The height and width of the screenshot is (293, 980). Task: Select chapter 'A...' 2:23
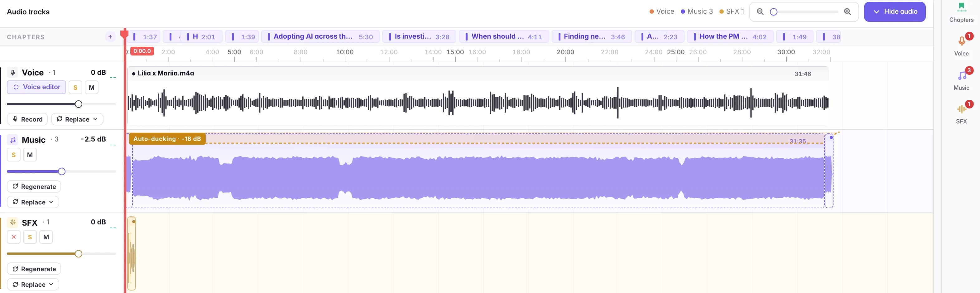pyautogui.click(x=659, y=36)
